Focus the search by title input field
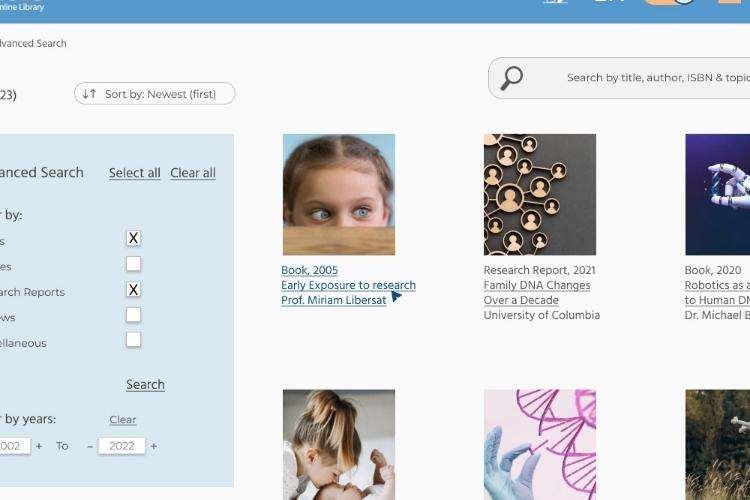Image resolution: width=750 pixels, height=500 pixels. tap(655, 78)
